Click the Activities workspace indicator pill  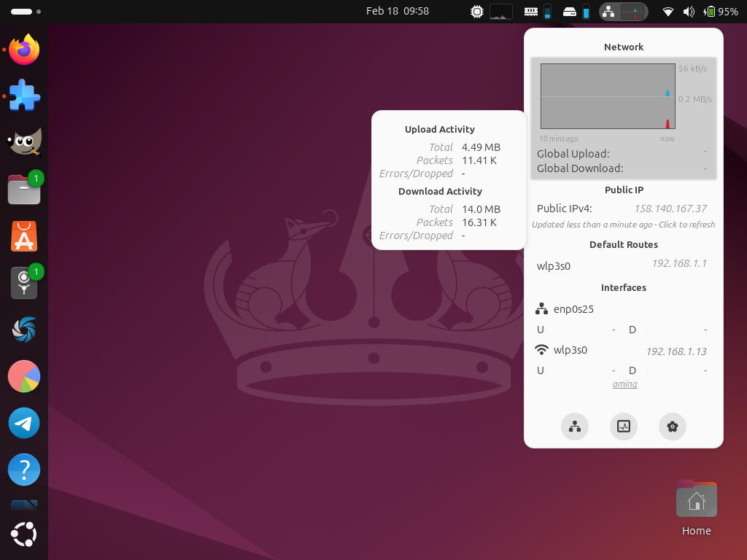(26, 12)
